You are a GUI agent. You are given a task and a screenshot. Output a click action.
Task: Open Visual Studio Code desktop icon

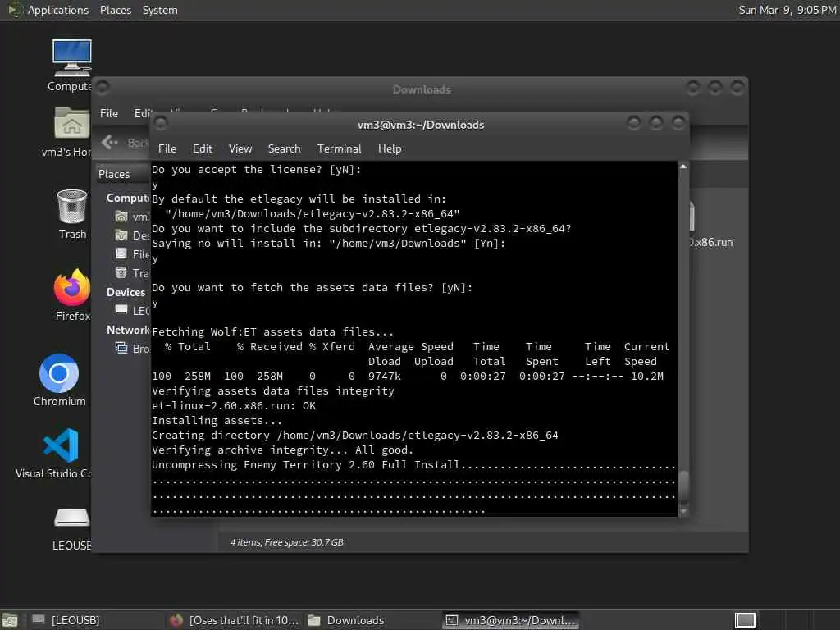point(61,445)
